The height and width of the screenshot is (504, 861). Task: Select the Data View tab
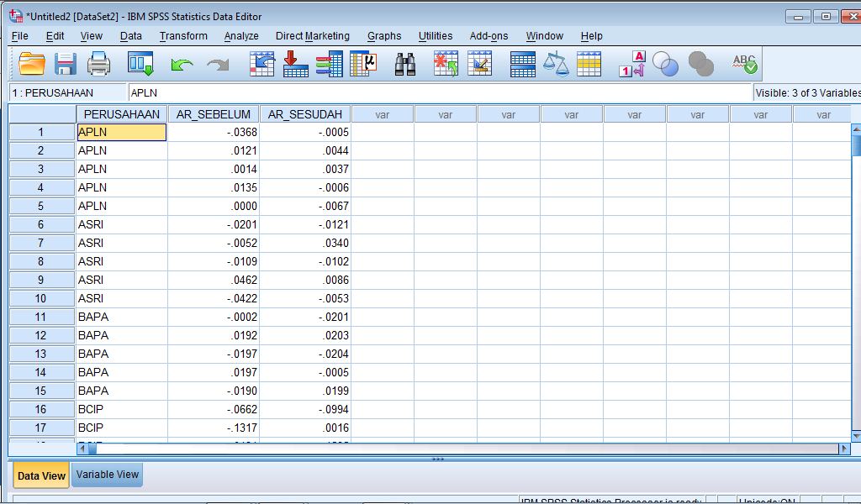[41, 475]
